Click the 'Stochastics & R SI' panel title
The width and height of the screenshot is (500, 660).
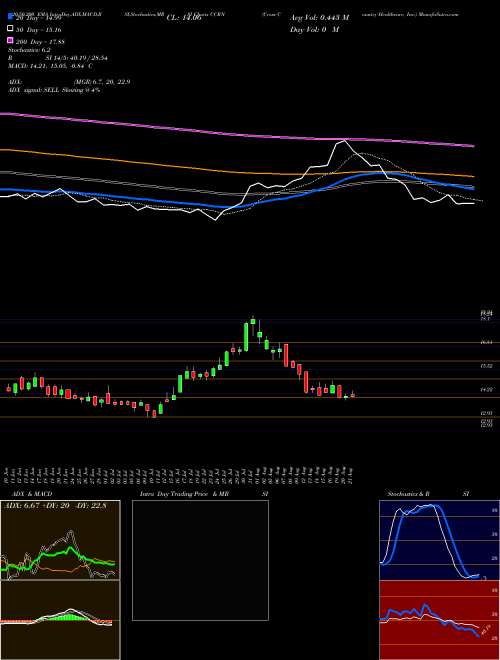428,494
